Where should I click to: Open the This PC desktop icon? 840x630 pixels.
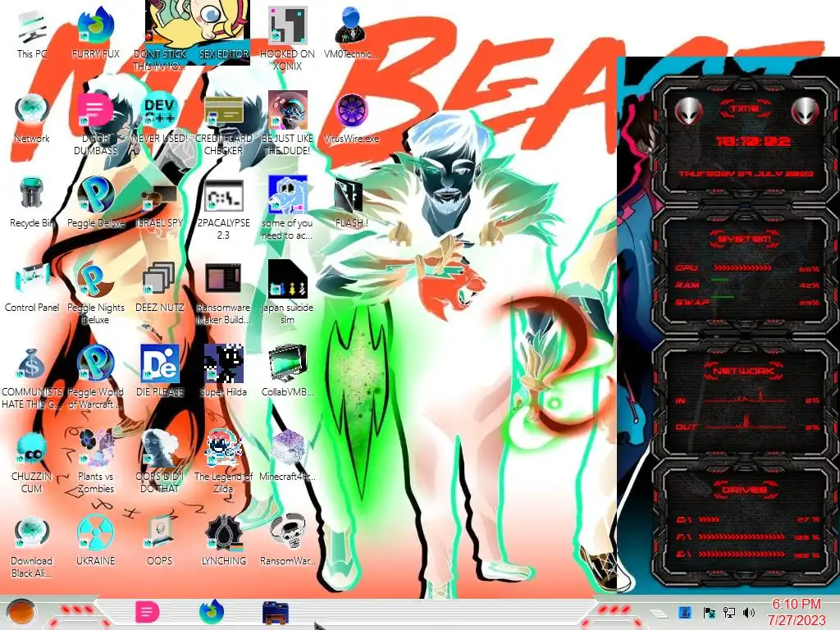tap(32, 33)
